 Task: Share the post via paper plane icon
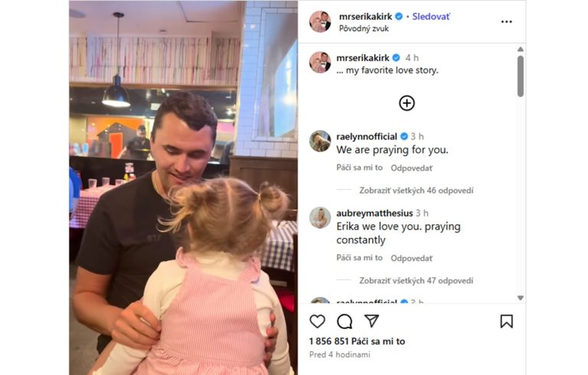click(371, 321)
